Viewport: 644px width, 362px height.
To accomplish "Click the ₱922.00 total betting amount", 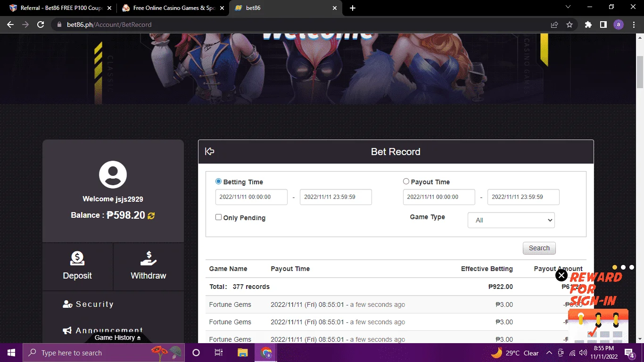I will coord(501,287).
